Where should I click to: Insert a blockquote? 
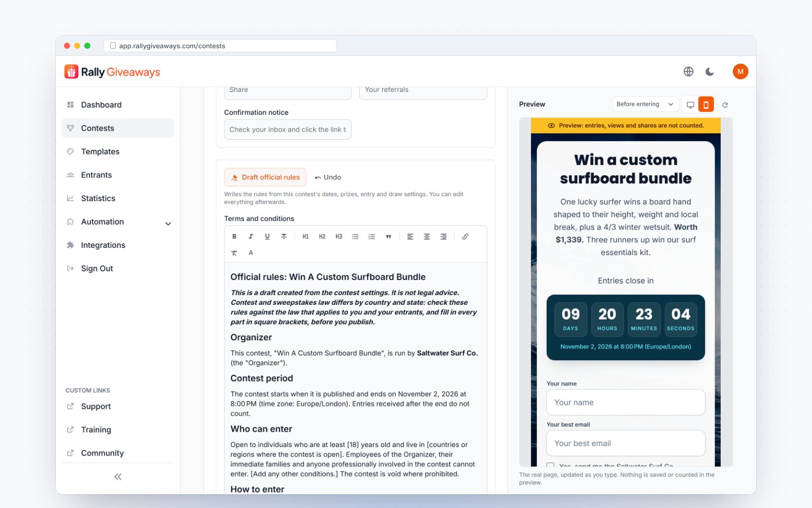coord(388,237)
